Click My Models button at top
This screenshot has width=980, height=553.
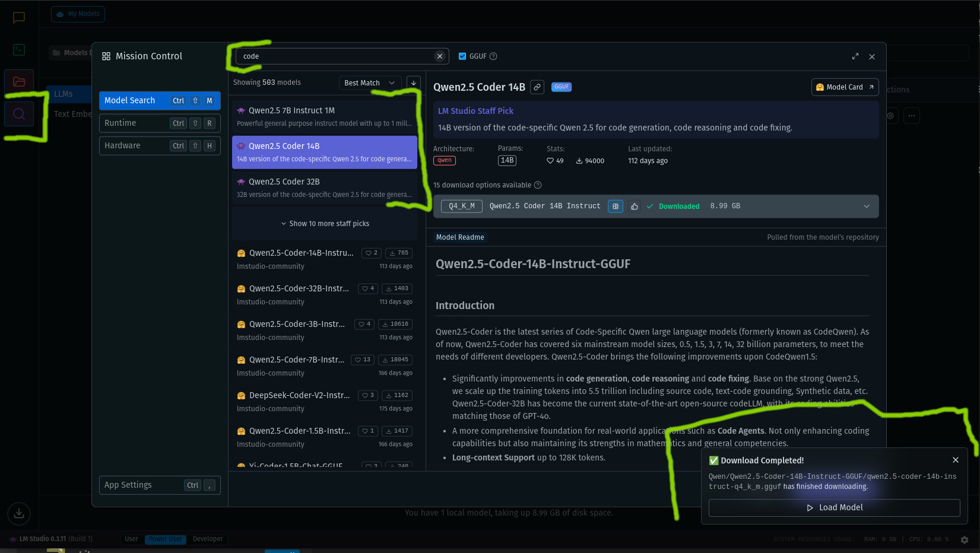tap(78, 14)
